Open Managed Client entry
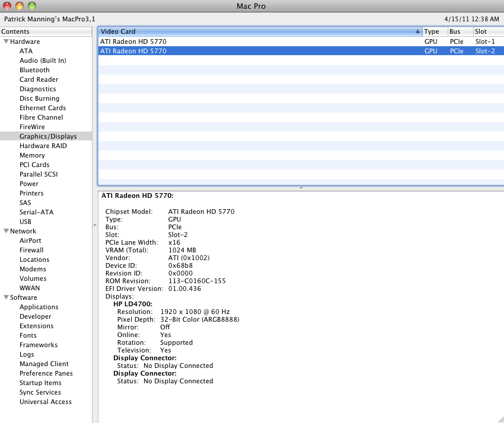Image resolution: width=504 pixels, height=423 pixels. pyautogui.click(x=44, y=364)
